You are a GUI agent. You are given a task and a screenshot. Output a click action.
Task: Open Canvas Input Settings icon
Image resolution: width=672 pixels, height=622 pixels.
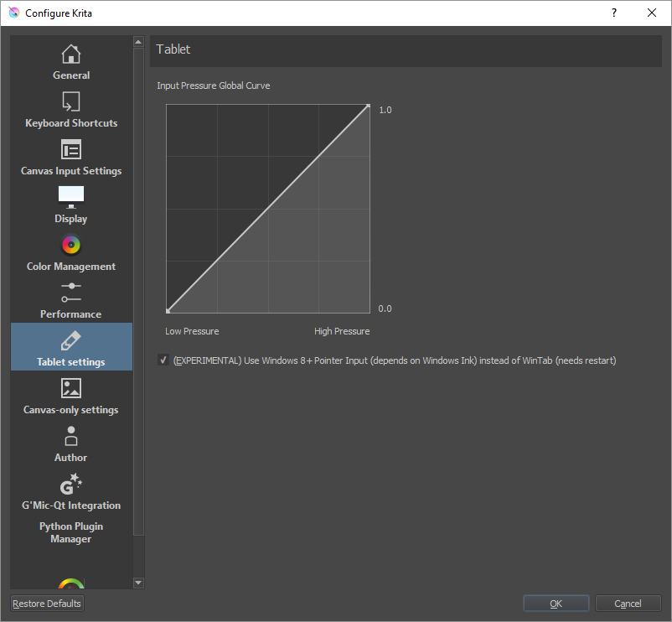pyautogui.click(x=71, y=149)
